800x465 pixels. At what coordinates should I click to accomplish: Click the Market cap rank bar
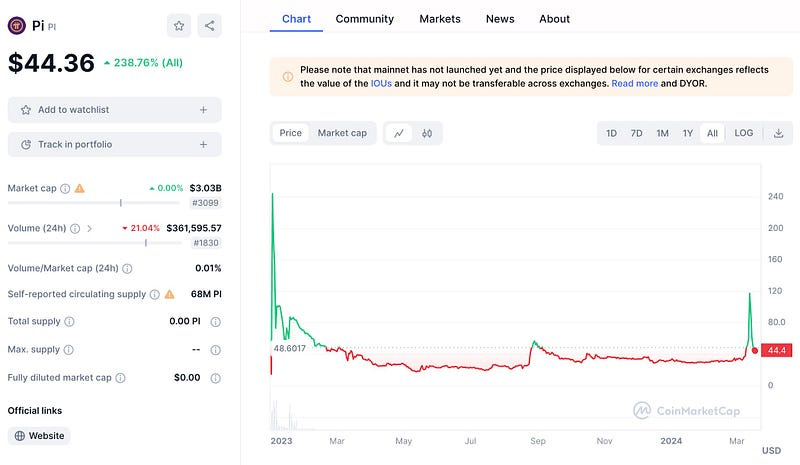click(94, 203)
